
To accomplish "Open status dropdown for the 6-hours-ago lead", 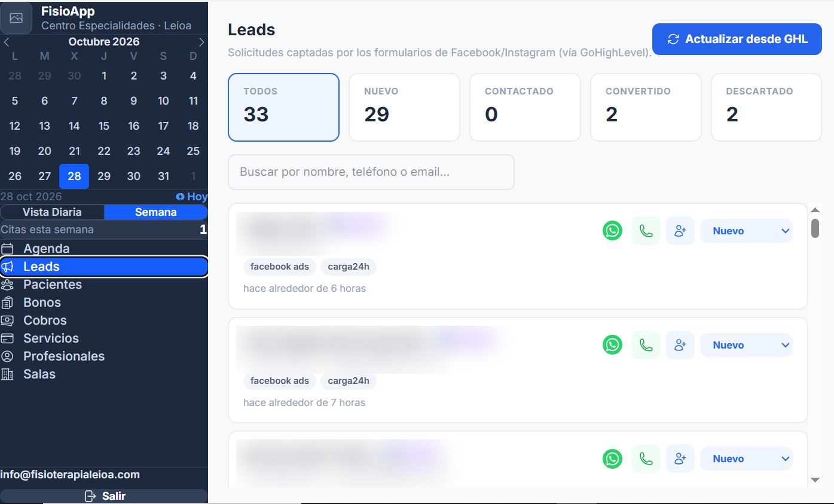I will pos(746,231).
